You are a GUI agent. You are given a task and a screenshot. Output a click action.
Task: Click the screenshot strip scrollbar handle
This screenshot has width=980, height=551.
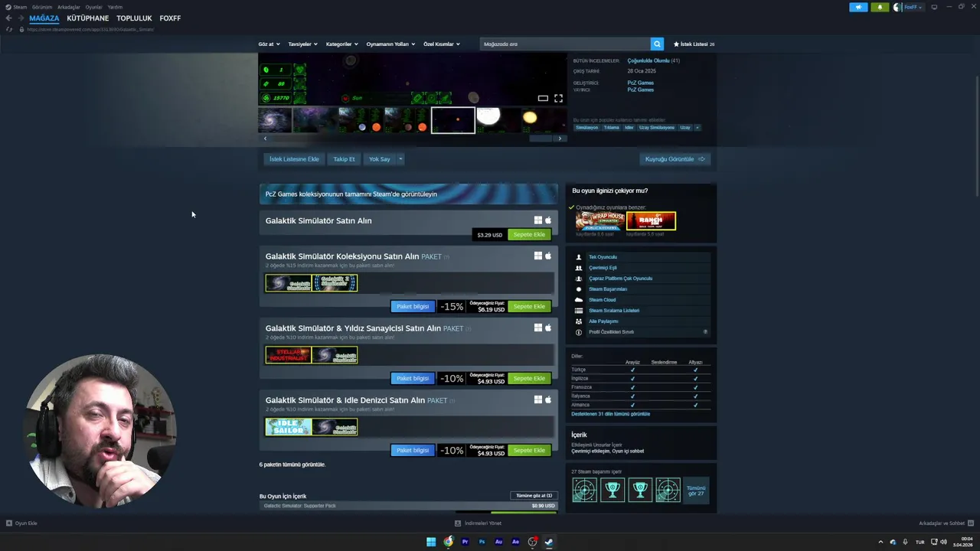[541, 139]
